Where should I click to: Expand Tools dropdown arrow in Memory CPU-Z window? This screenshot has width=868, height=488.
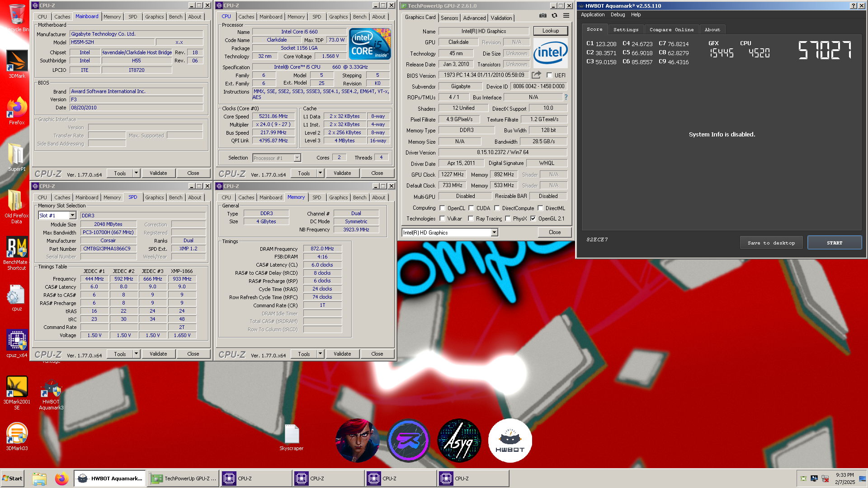pyautogui.click(x=320, y=354)
